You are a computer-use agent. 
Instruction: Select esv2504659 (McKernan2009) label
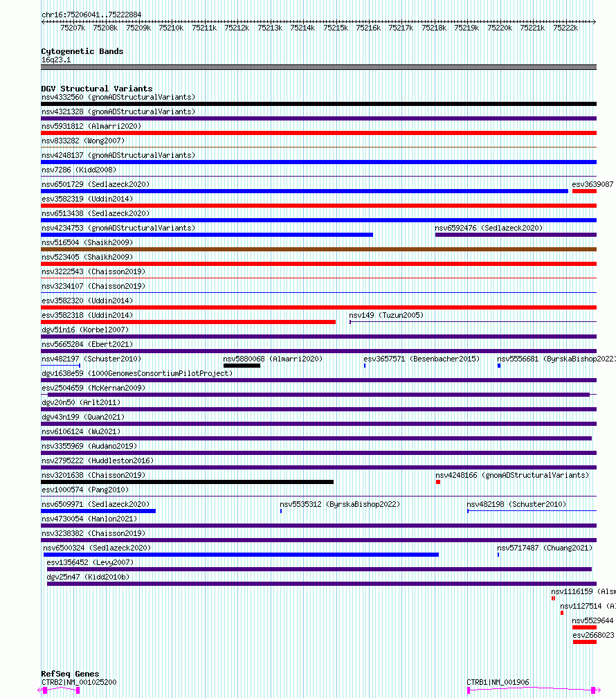tap(93, 388)
